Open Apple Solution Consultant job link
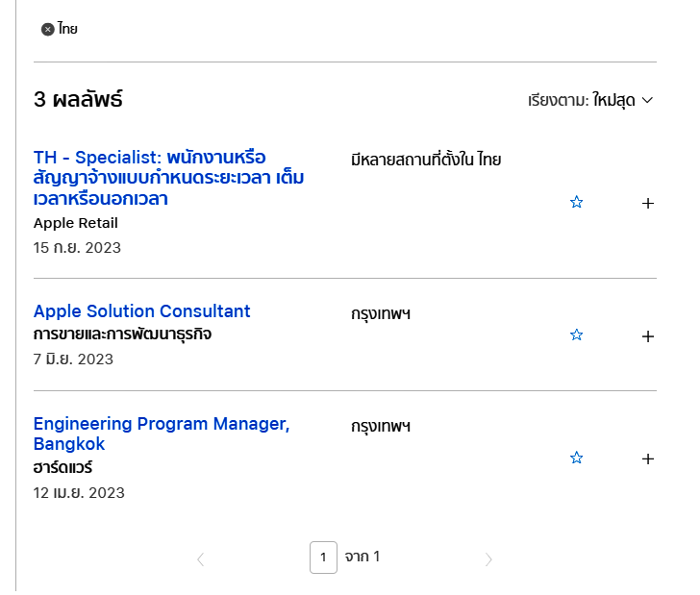Viewport: 700px width, 595px height. click(142, 311)
